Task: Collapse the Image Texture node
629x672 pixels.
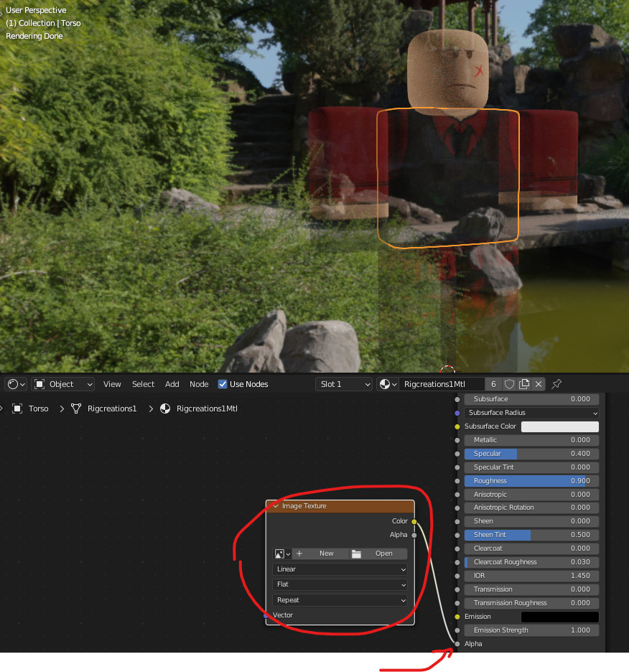Action: 276,506
